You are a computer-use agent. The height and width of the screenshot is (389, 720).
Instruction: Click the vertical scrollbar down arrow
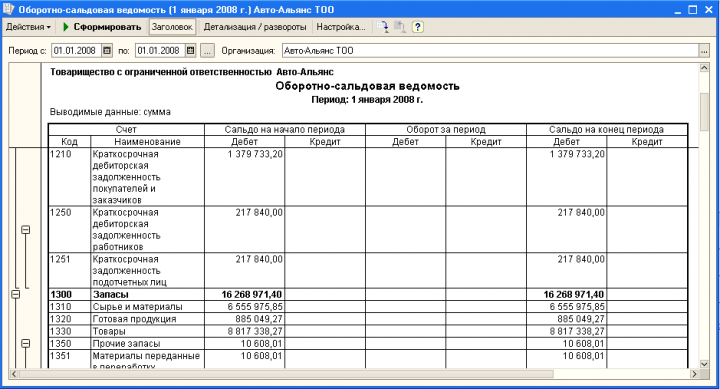(x=704, y=364)
